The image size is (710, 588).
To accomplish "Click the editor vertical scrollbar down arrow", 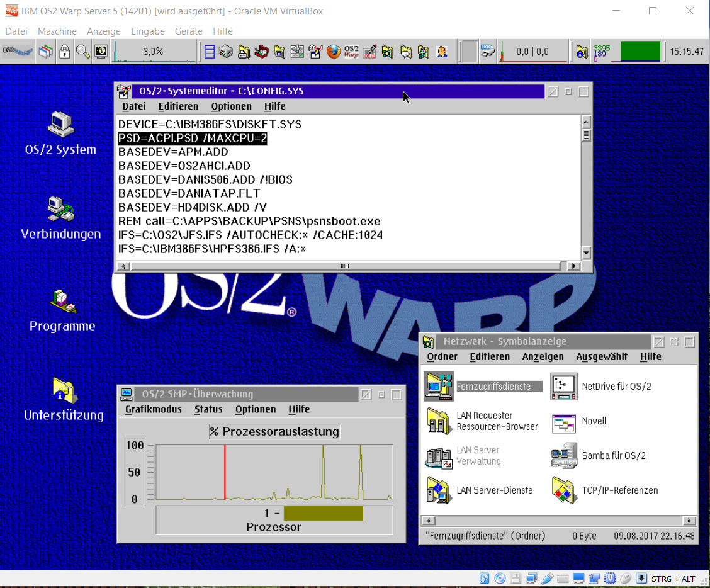I will click(586, 253).
